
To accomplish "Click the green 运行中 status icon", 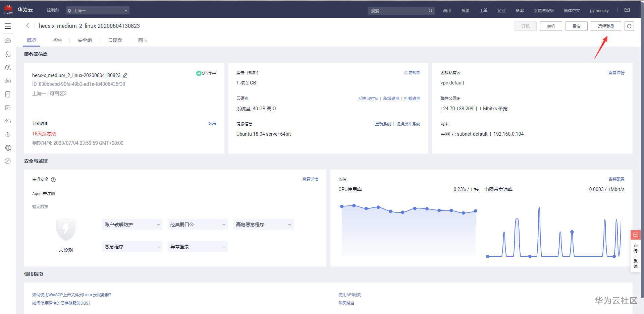I will point(199,73).
